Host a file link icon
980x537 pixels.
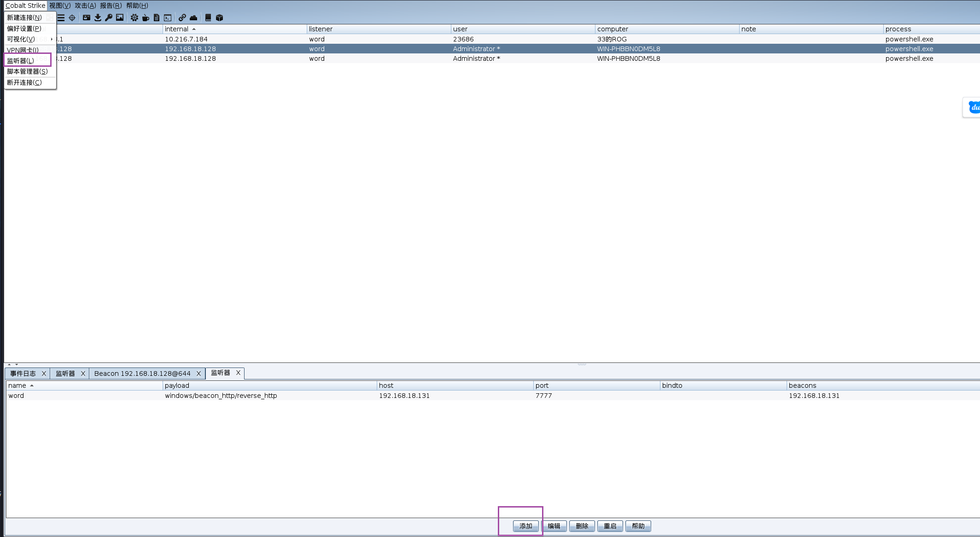pos(182,18)
